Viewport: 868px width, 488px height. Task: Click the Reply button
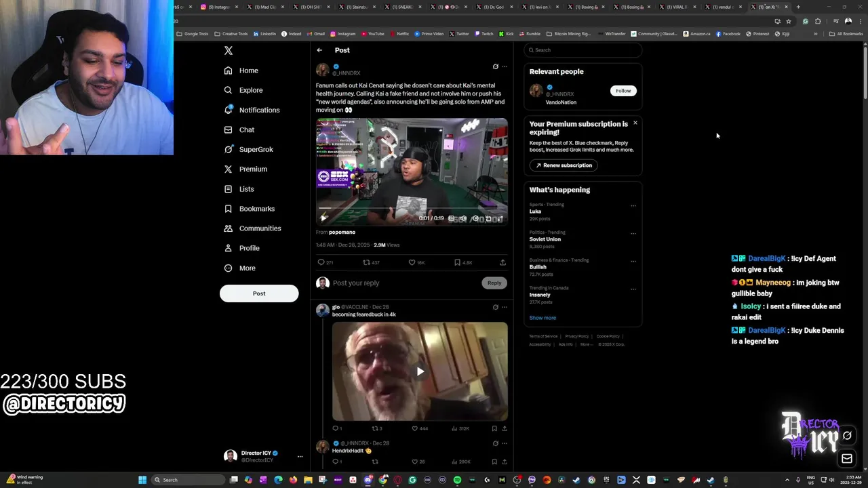coord(494,283)
